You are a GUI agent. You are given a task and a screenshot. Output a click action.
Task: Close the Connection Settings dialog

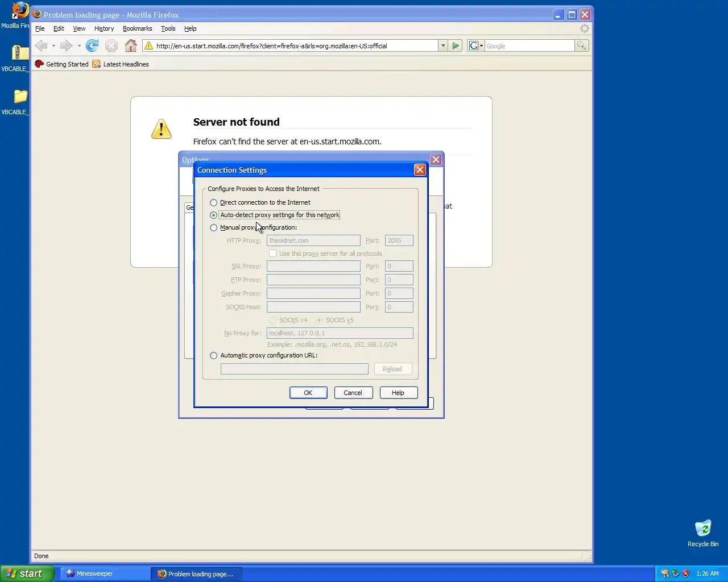click(420, 169)
